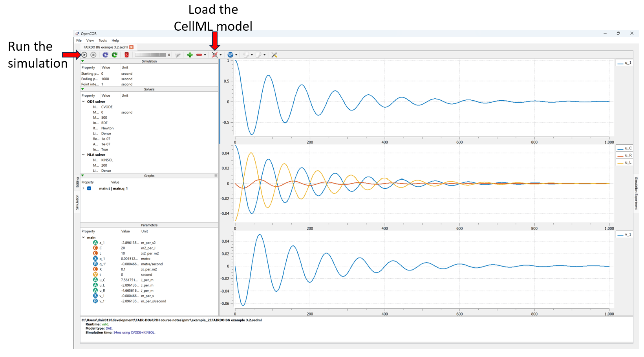This screenshot has height=357, width=644.
Task: Collapse the Simulation section with green triangle
Action: (82, 61)
